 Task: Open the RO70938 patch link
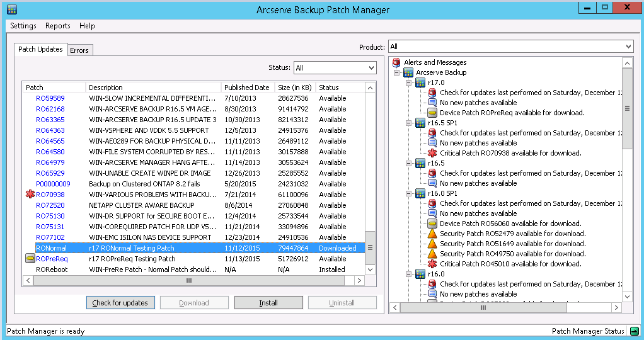(x=50, y=194)
